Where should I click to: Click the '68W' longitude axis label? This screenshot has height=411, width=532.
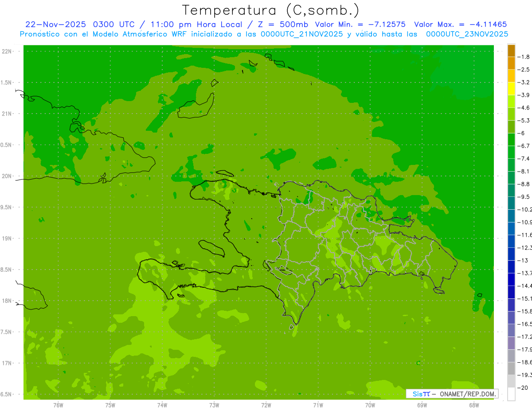pos(474,405)
